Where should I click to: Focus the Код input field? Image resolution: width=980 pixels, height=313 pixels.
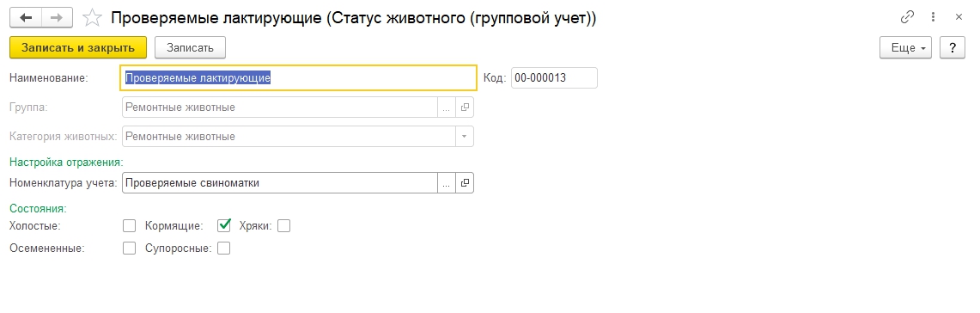pos(554,77)
